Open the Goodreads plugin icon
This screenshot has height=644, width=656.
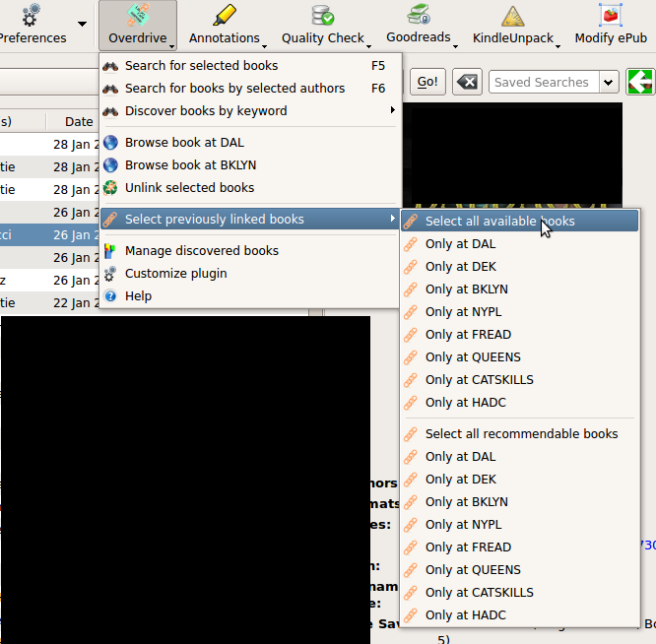coord(419,15)
